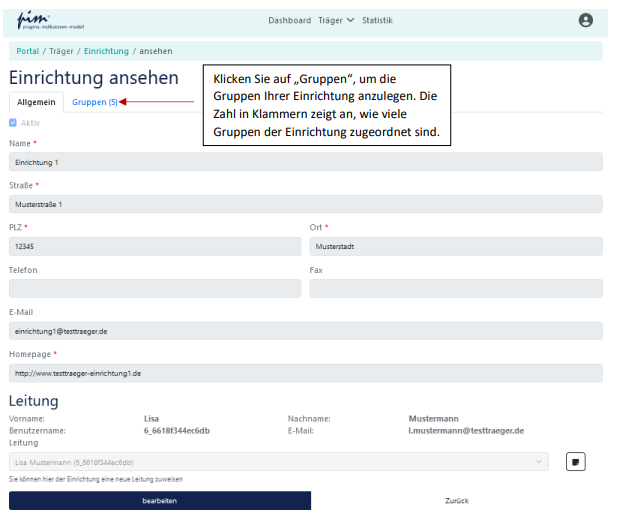Navigate to Träger via breadcrumb
This screenshot has width=621, height=521.
[x=61, y=51]
